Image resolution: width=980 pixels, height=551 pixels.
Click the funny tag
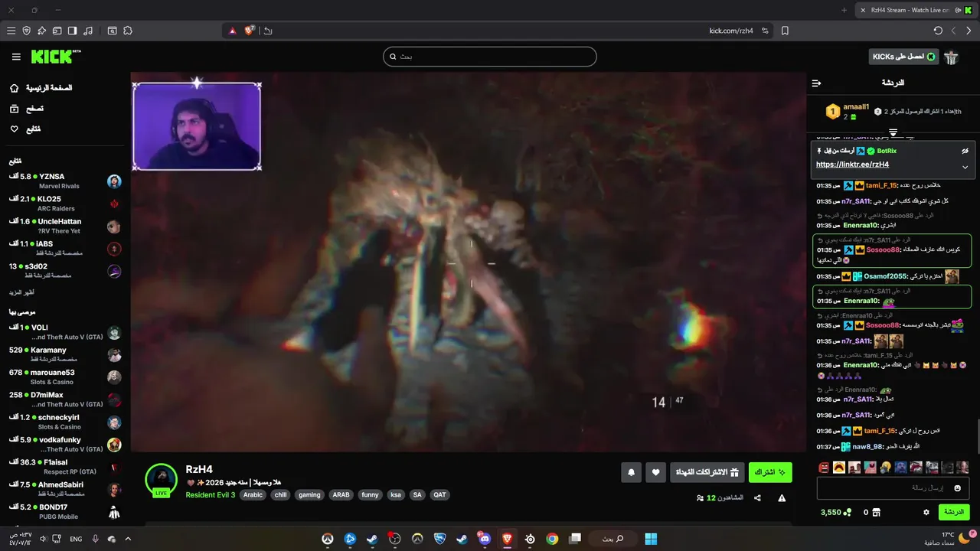pyautogui.click(x=370, y=495)
